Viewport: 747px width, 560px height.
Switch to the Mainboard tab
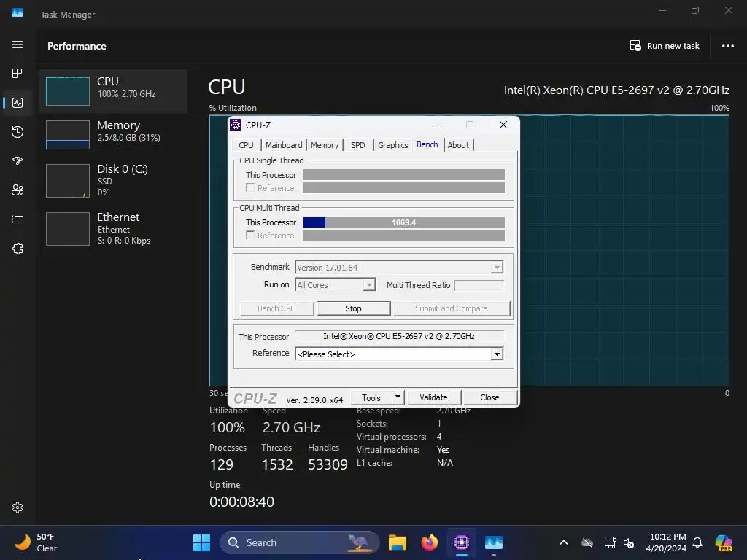click(x=284, y=145)
